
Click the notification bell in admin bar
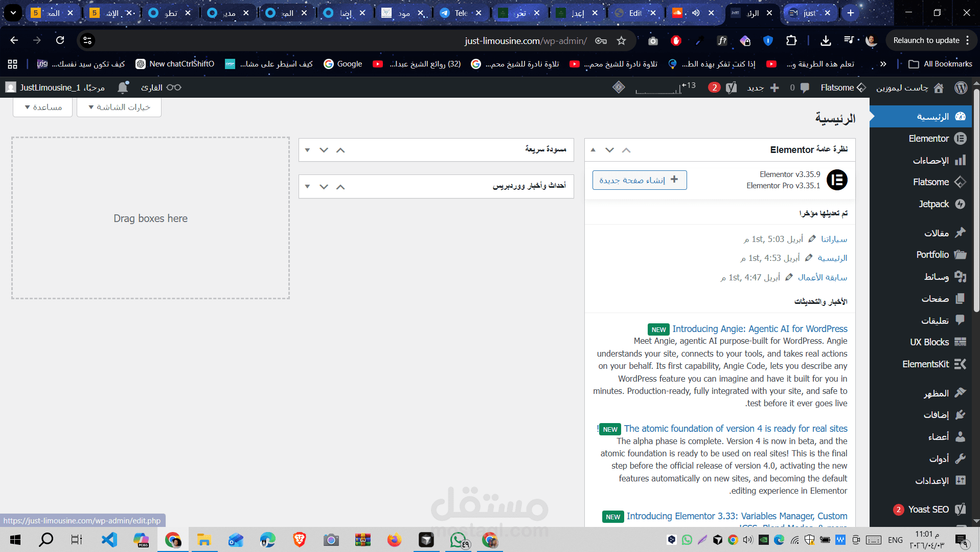(x=123, y=87)
